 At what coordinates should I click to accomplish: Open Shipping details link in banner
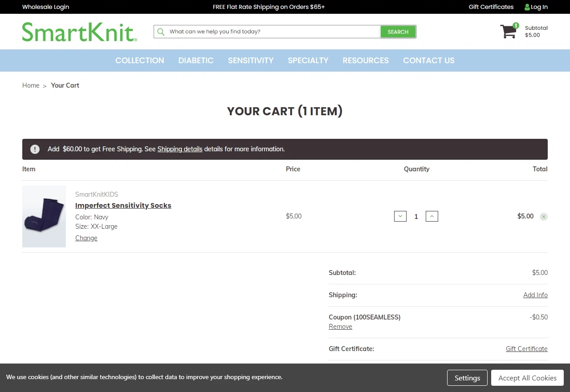pos(180,149)
